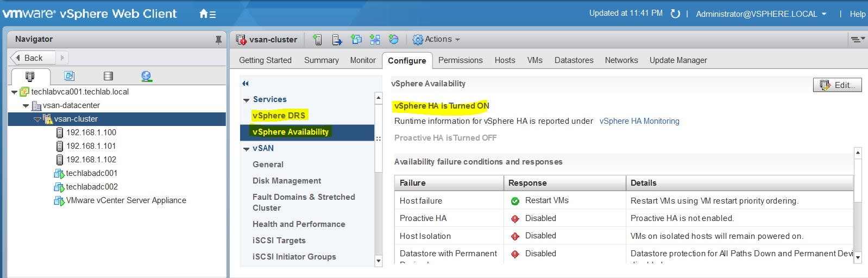Select techlabadc002 in tree
This screenshot has width=868, height=278.
[x=92, y=187]
